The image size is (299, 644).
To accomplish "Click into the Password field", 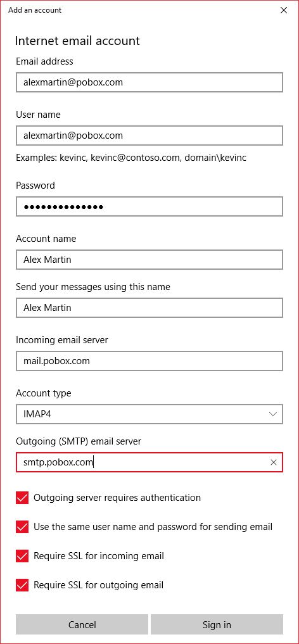I will point(149,206).
